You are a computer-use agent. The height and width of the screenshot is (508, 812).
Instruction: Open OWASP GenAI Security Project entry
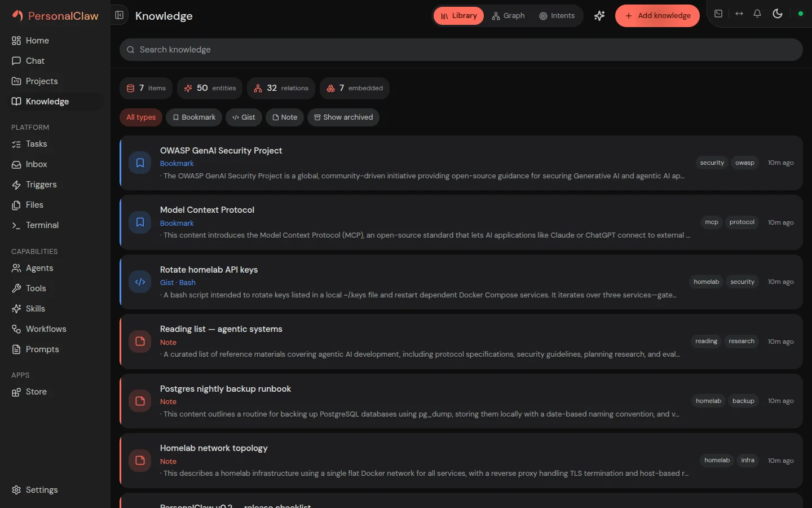coord(461,163)
